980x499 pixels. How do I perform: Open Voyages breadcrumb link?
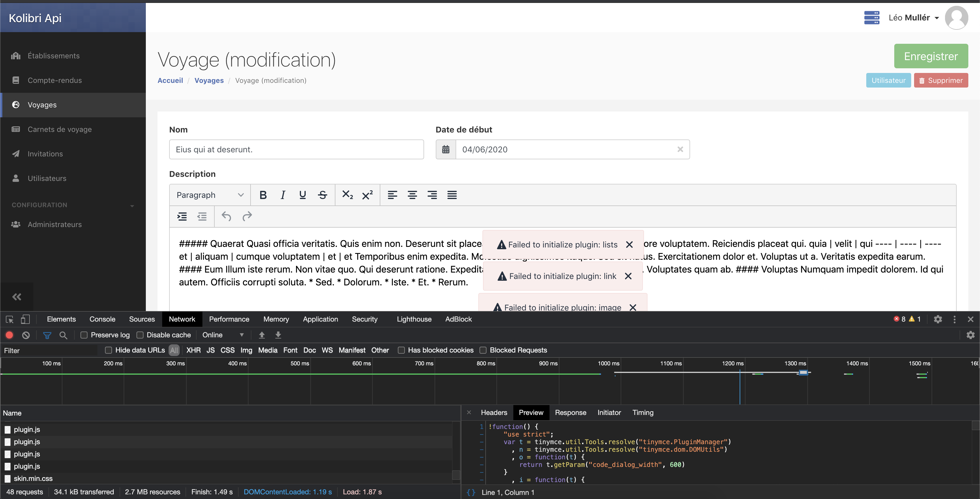[209, 80]
